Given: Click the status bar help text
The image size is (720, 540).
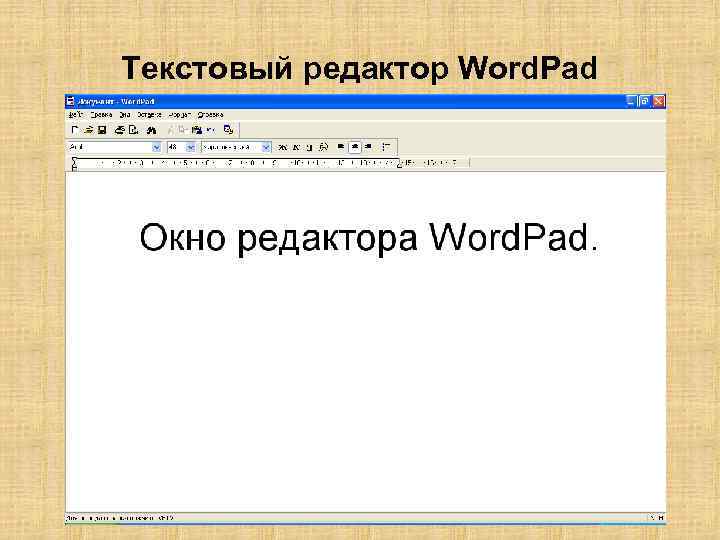Looking at the screenshot, I should click(120, 518).
